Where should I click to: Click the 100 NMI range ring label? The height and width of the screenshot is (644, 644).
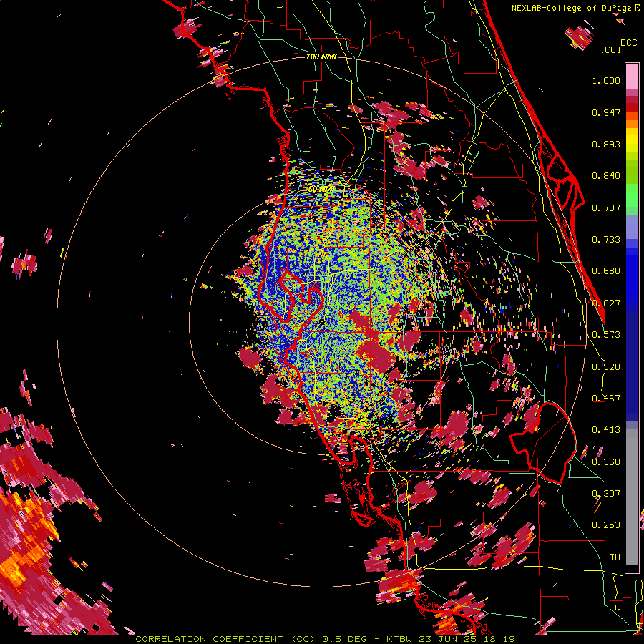pos(321,57)
